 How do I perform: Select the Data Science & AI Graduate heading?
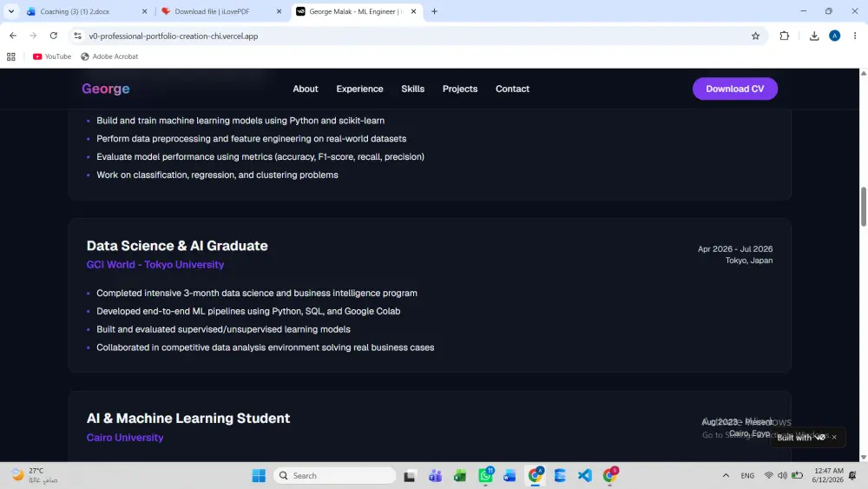click(177, 245)
